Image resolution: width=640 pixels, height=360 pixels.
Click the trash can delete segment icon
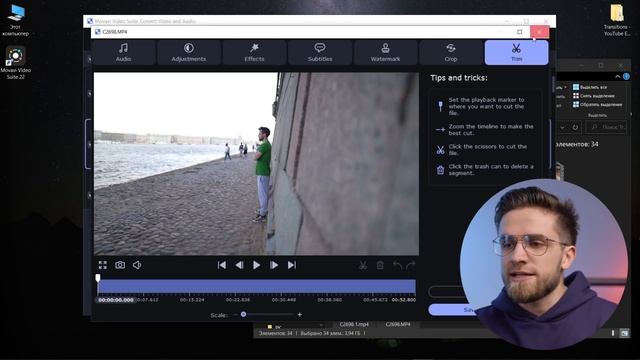[x=380, y=265]
